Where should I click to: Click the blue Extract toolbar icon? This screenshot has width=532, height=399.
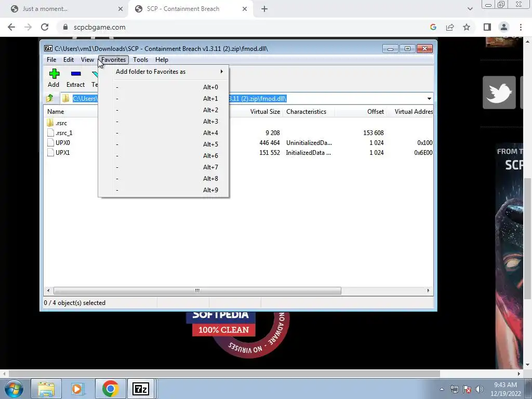point(76,74)
